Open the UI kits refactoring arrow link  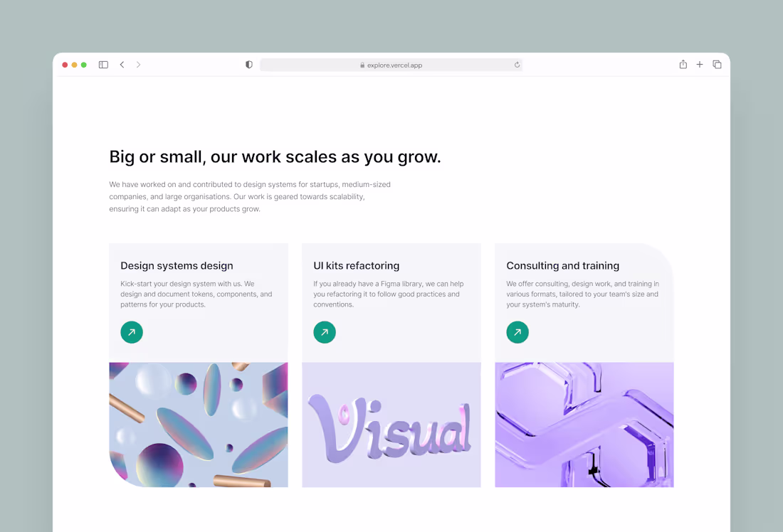pos(325,332)
